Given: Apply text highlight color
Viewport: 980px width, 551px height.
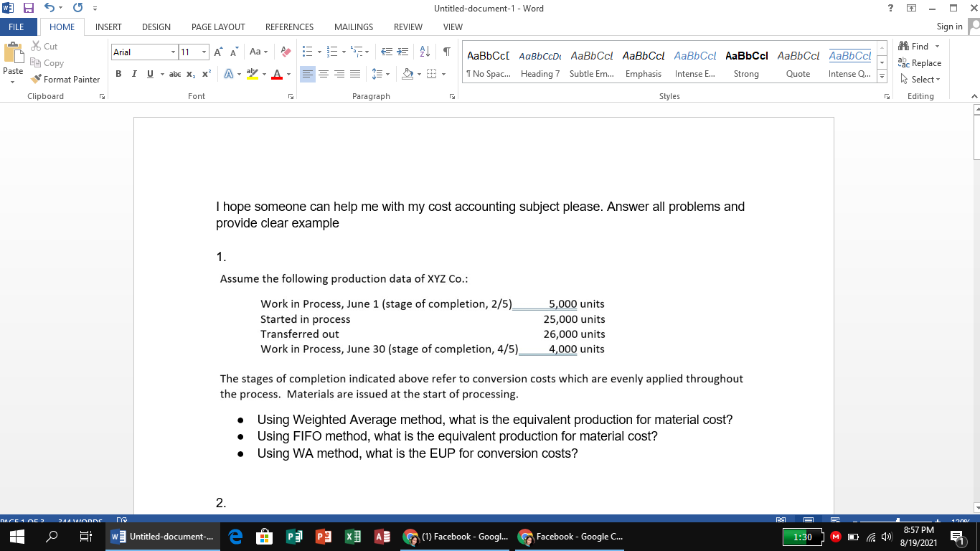Looking at the screenshot, I should 253,73.
